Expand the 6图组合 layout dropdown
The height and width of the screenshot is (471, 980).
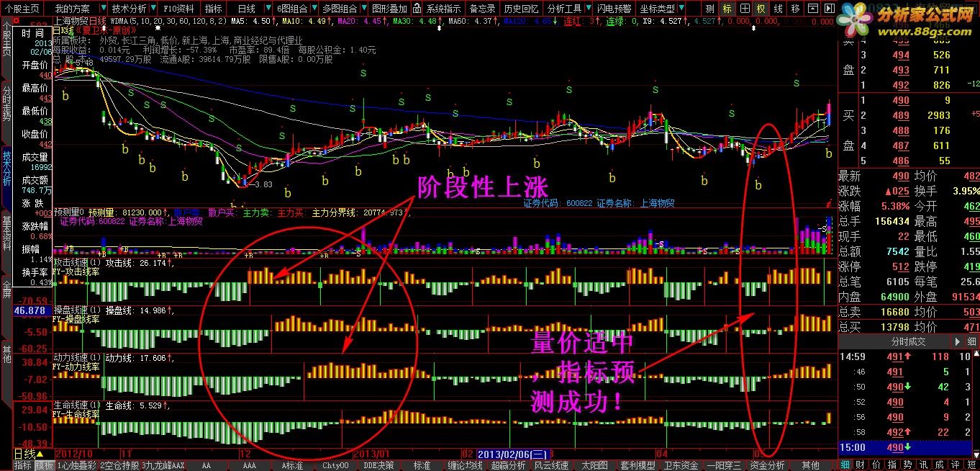(294, 9)
